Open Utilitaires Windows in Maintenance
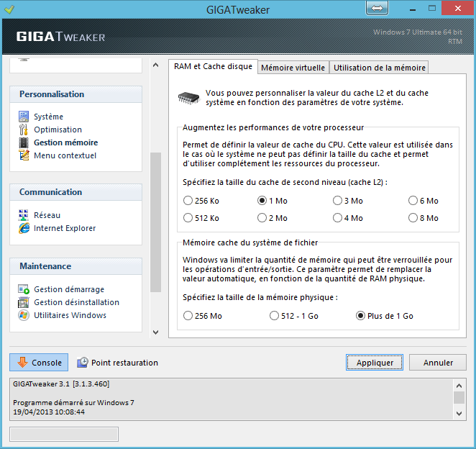 70,315
